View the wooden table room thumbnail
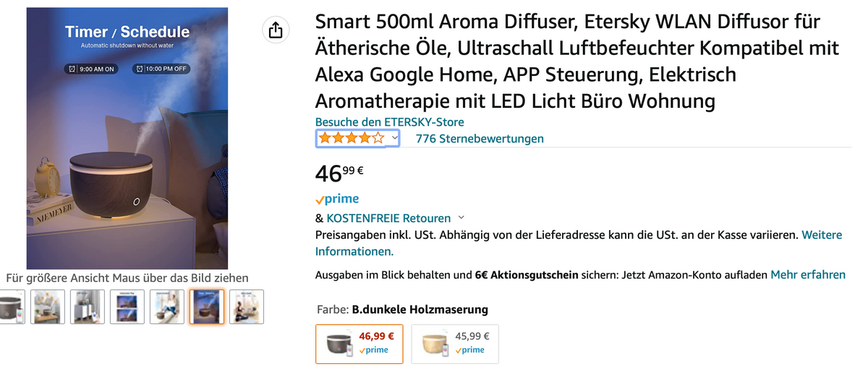This screenshot has width=868, height=374. click(48, 307)
